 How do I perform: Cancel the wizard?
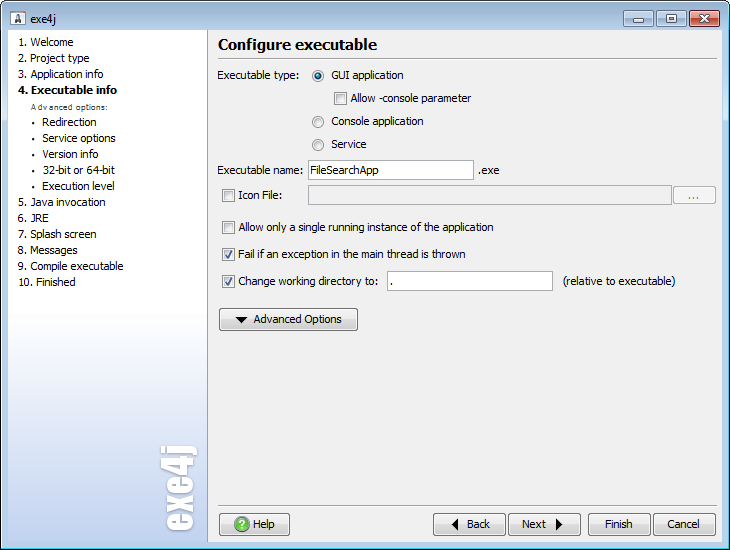tap(684, 524)
